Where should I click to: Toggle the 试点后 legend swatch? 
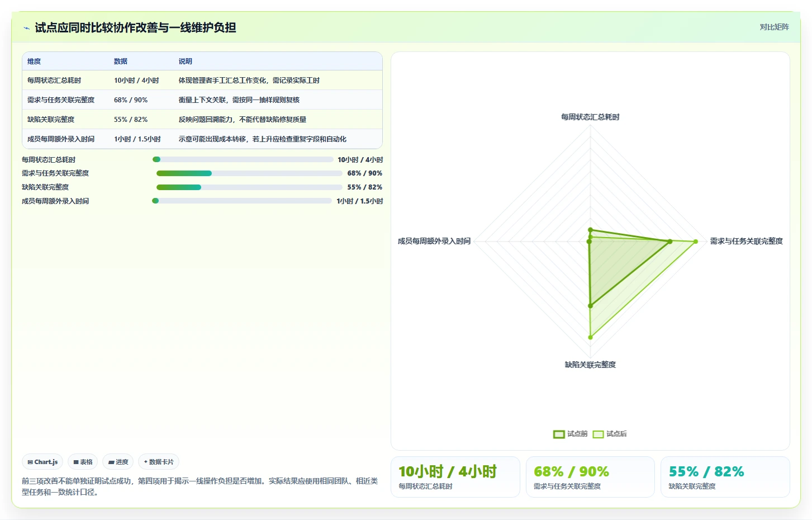[x=598, y=434]
